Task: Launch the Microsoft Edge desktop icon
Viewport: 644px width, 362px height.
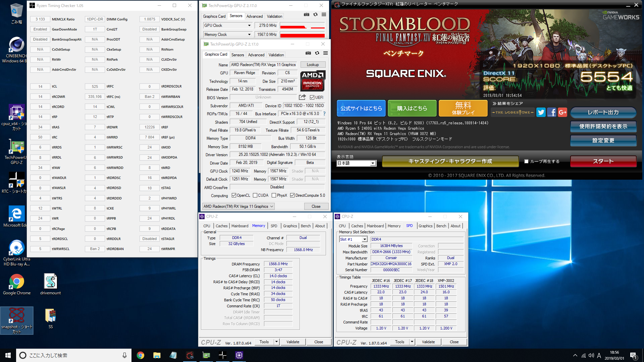Action: [x=16, y=217]
